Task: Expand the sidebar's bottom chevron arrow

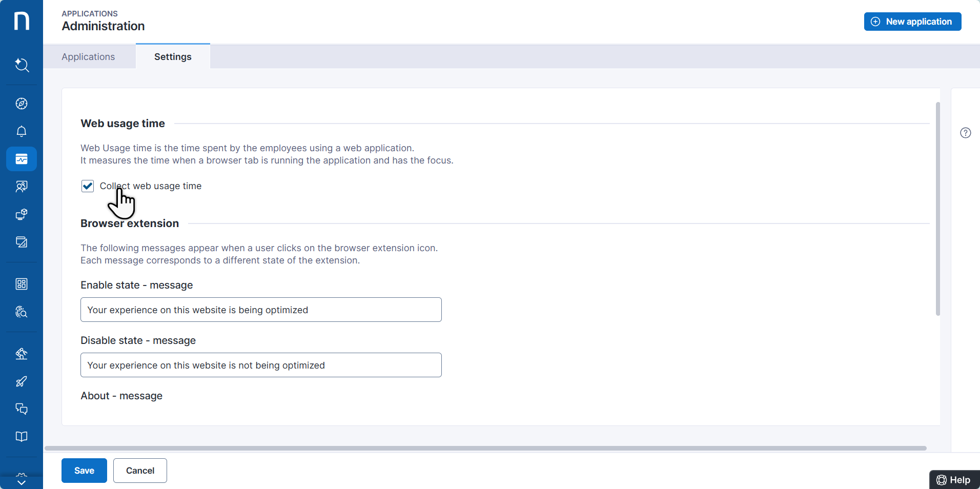Action: point(22,482)
